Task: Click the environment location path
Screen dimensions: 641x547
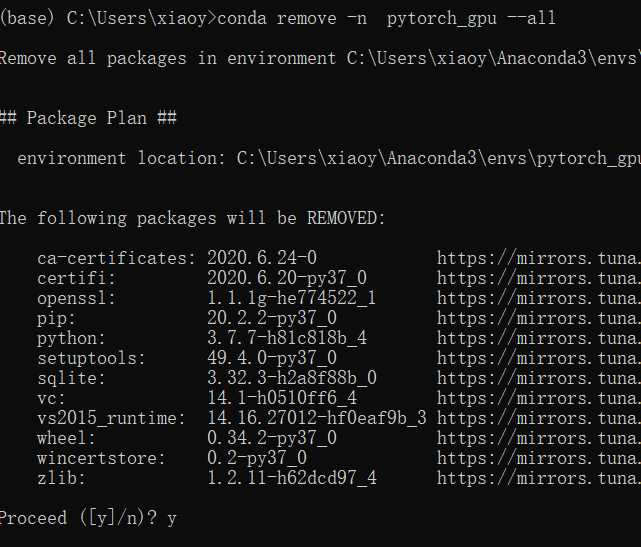Action: point(439,159)
